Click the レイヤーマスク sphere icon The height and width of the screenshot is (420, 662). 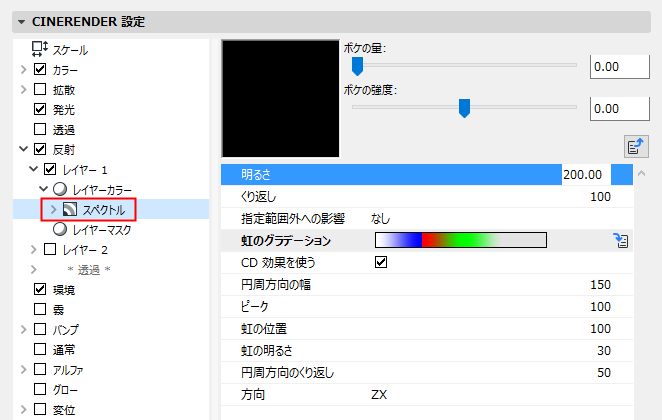pyautogui.click(x=60, y=229)
